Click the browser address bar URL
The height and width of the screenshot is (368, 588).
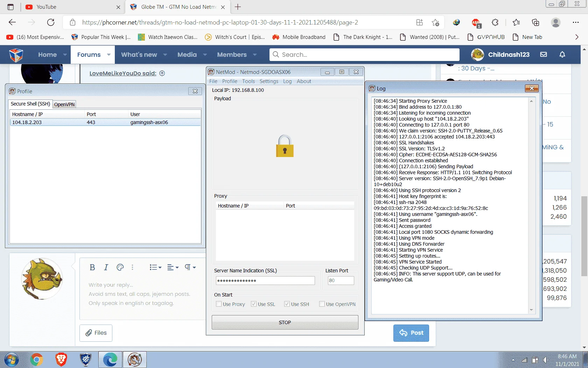click(220, 22)
